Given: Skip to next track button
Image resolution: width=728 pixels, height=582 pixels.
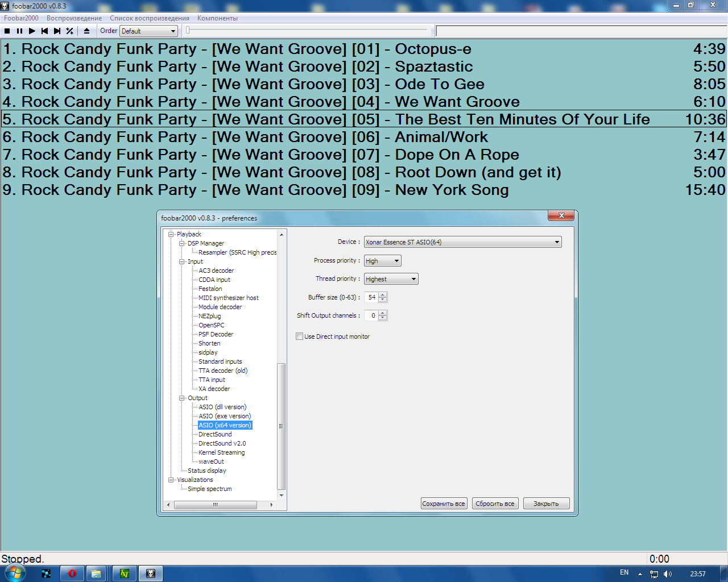Looking at the screenshot, I should (57, 31).
